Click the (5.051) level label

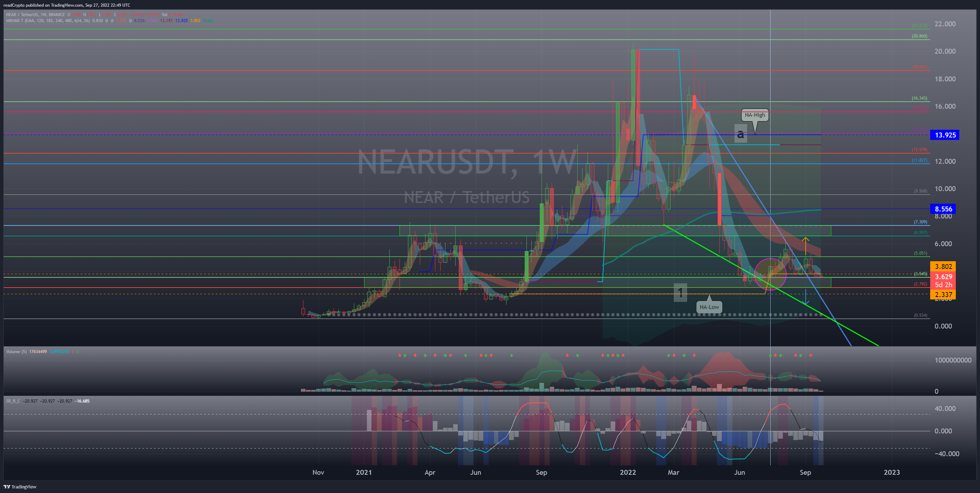coord(920,253)
